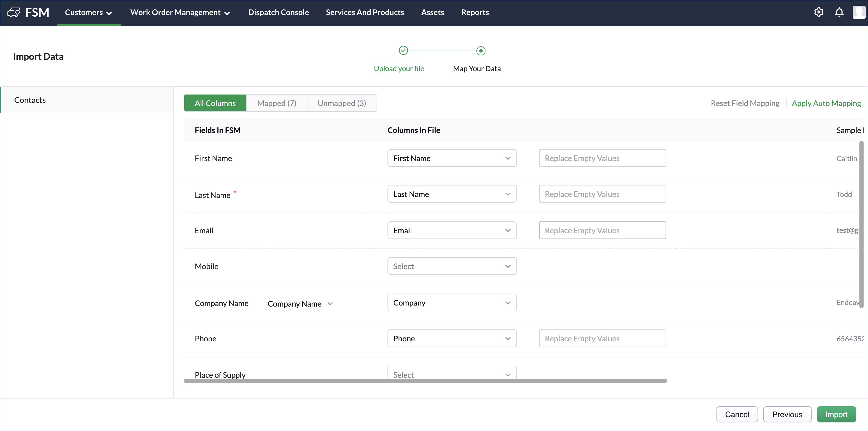
Task: Click the FSM truck logo icon
Action: pyautogui.click(x=14, y=12)
